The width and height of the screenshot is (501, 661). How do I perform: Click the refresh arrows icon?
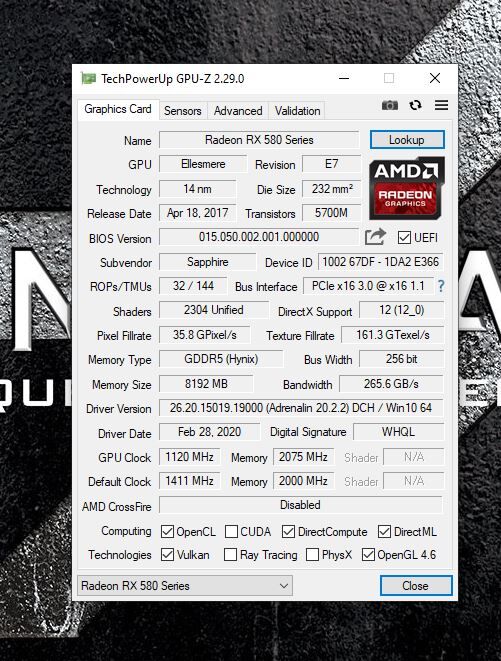pyautogui.click(x=415, y=105)
